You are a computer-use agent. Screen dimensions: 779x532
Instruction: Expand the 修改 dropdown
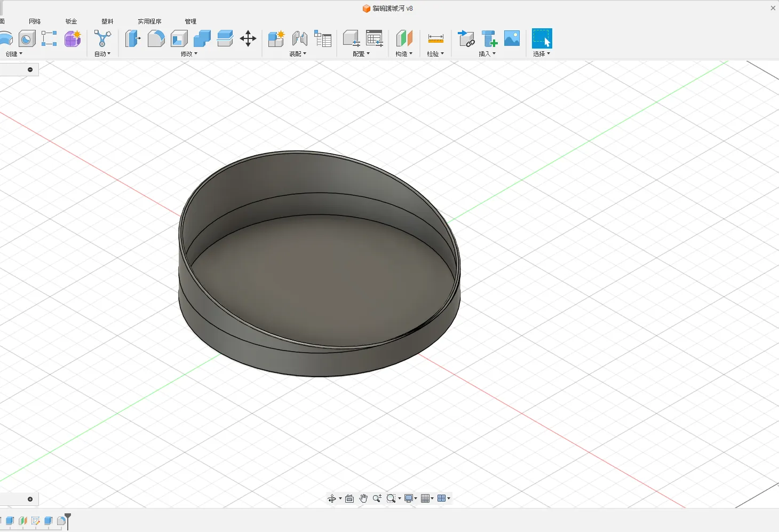click(x=189, y=54)
